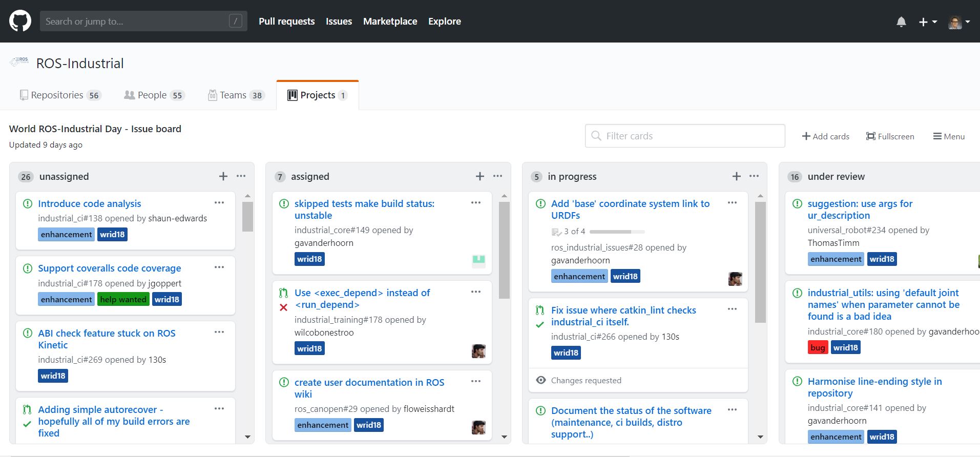Open Explore page
The image size is (980, 457).
click(x=445, y=21)
